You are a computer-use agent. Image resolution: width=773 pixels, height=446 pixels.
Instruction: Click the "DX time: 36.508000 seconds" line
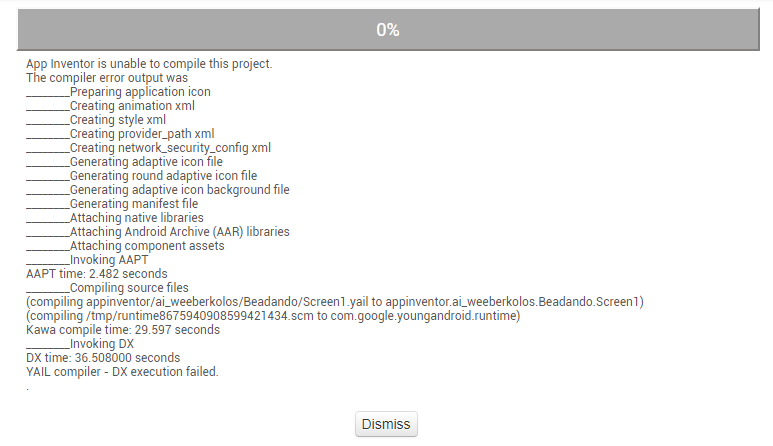103,358
